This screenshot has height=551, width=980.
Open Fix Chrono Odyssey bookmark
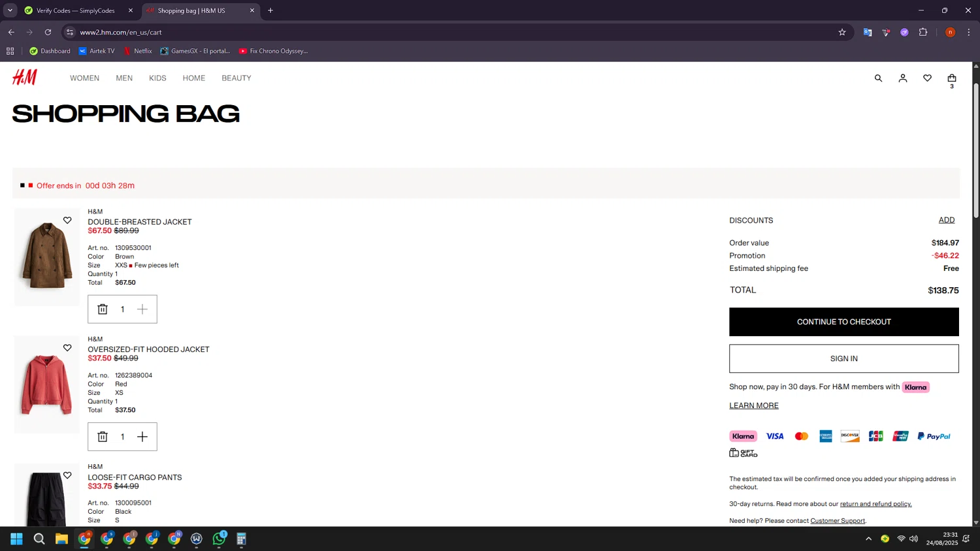[x=274, y=51]
